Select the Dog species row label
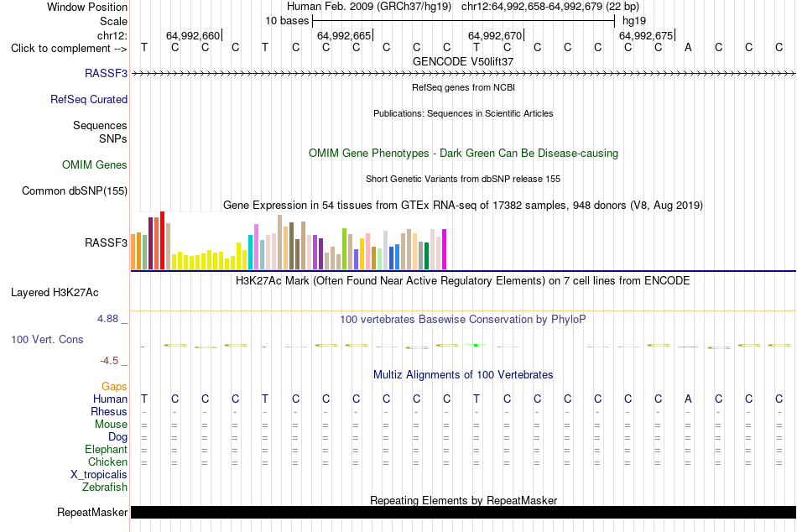 click(118, 437)
